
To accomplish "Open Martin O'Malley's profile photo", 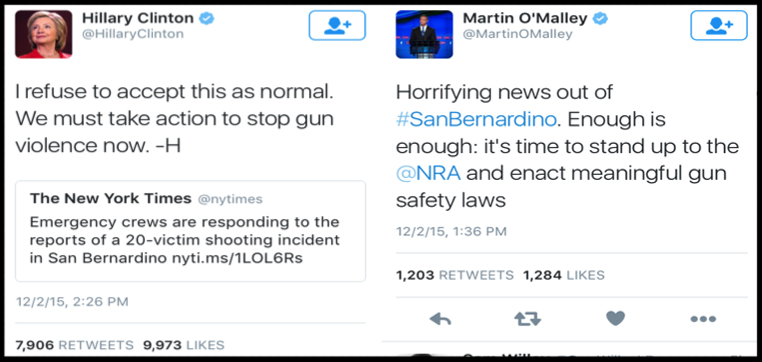I will [424, 34].
